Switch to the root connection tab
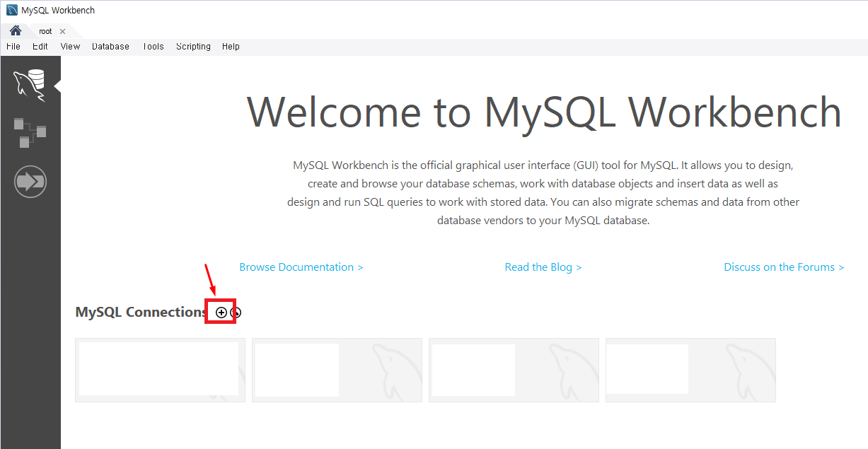The height and width of the screenshot is (449, 868). 45,32
